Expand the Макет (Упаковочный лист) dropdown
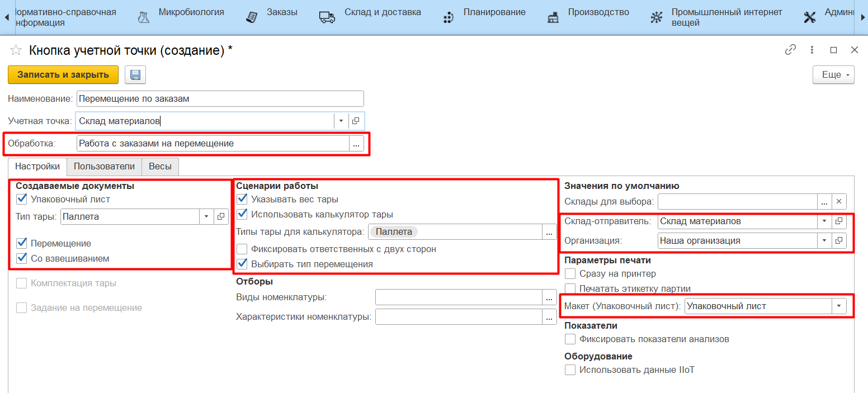This screenshot has height=393, width=868. click(x=838, y=306)
